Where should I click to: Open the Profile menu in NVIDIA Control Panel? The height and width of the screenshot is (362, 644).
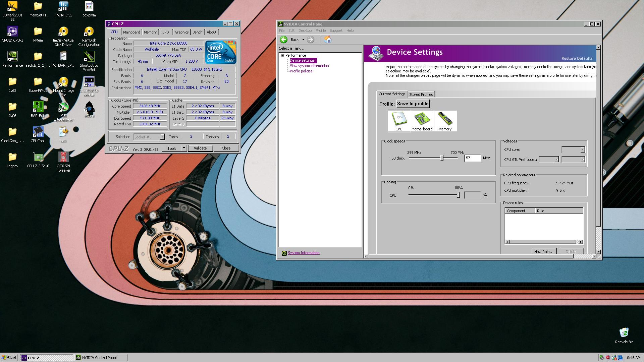(x=320, y=31)
